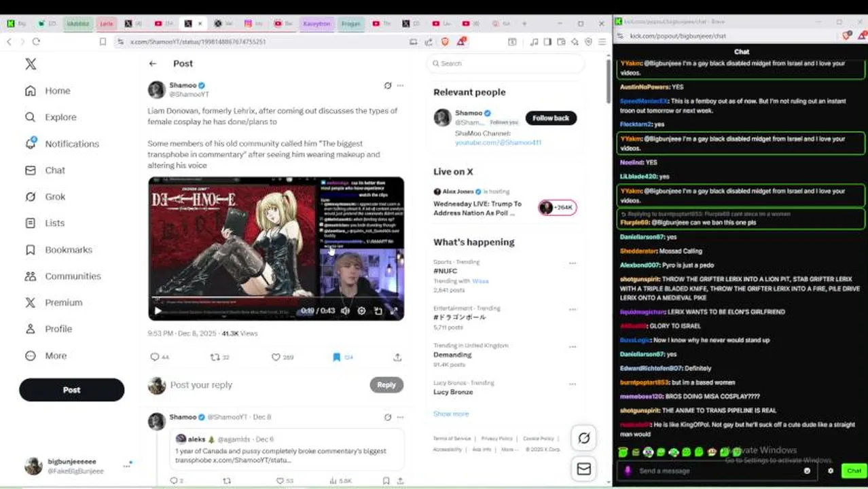Click Show more under trends
Screen dimensions: 868x489
(451, 414)
